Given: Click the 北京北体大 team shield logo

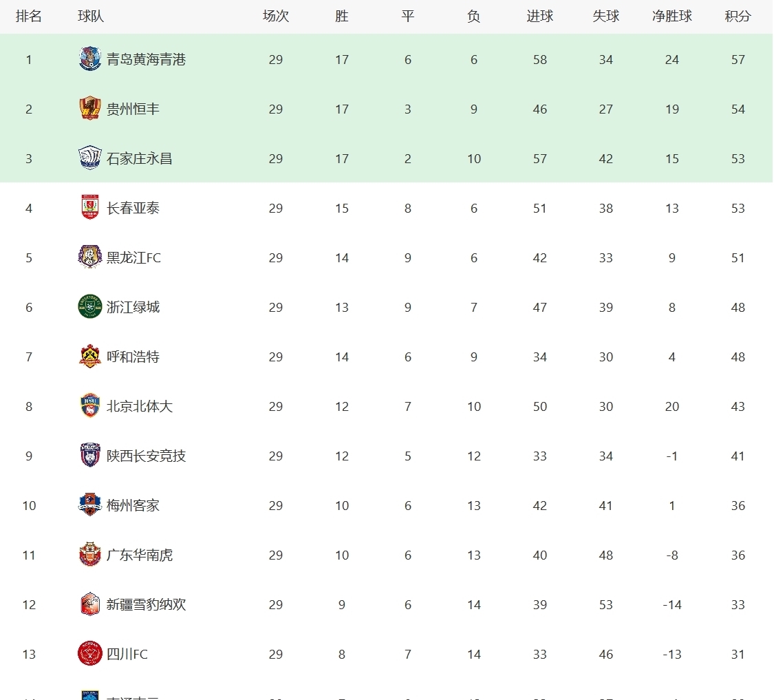Looking at the screenshot, I should 90,406.
